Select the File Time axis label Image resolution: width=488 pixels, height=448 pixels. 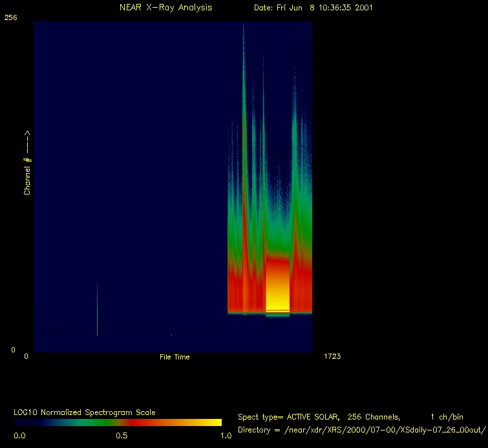175,357
